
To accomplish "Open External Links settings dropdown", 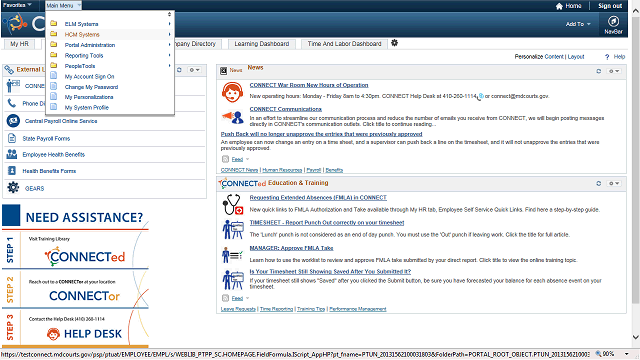I will click(x=194, y=70).
